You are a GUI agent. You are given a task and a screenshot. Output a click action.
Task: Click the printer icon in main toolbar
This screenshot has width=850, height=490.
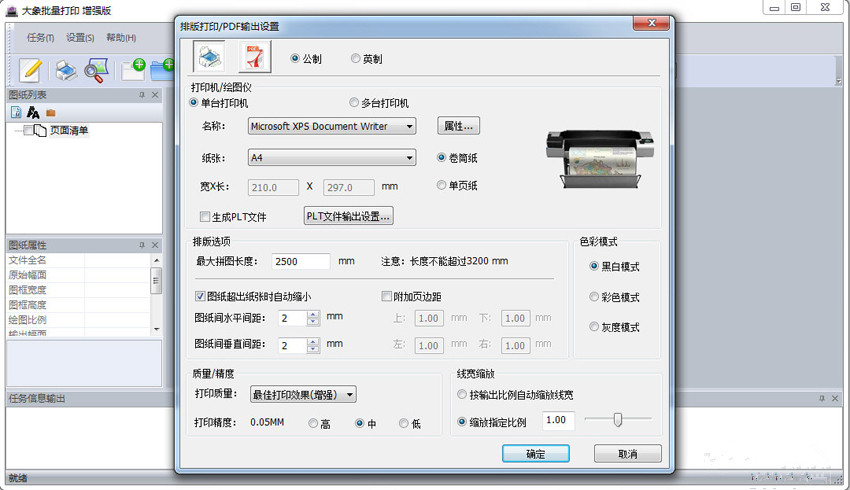(x=66, y=70)
